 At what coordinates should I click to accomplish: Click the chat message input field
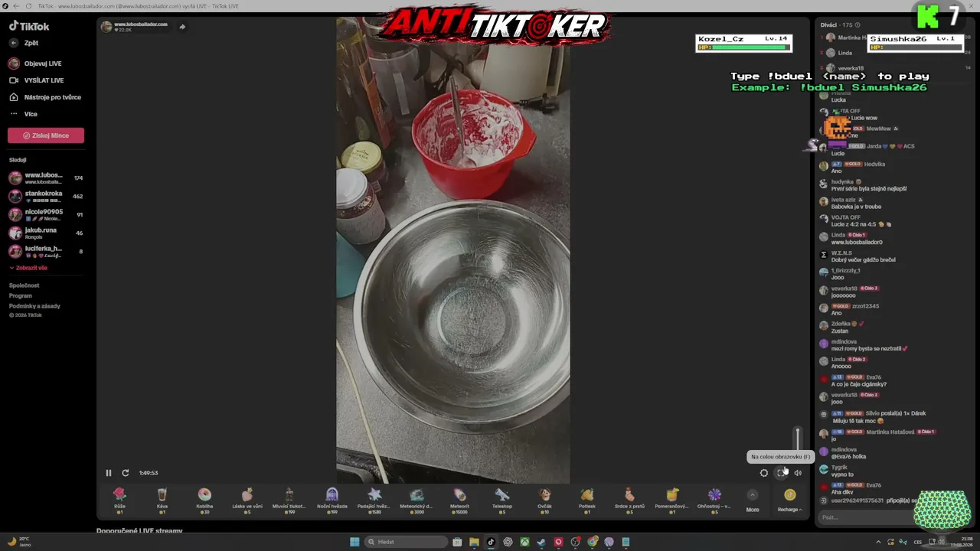point(865,517)
